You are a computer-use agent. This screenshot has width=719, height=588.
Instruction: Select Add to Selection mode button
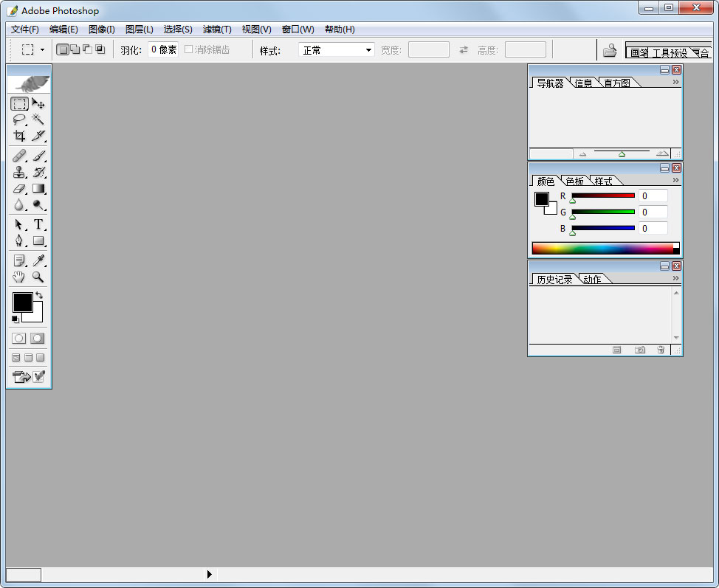coord(75,49)
